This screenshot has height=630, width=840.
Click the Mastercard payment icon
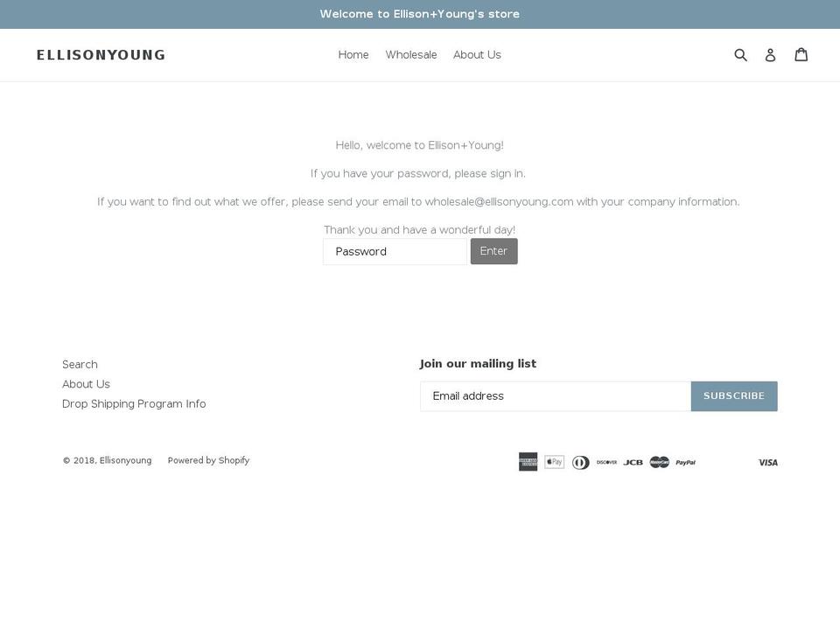pyautogui.click(x=660, y=462)
